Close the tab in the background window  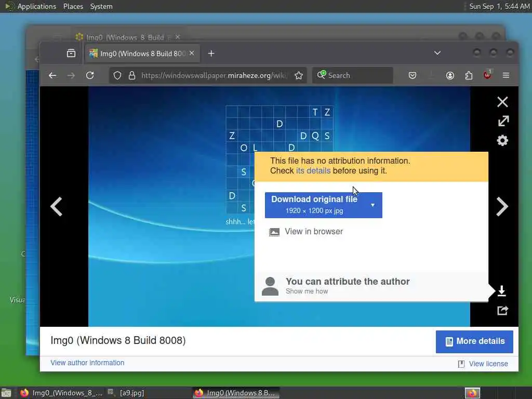[x=178, y=37]
